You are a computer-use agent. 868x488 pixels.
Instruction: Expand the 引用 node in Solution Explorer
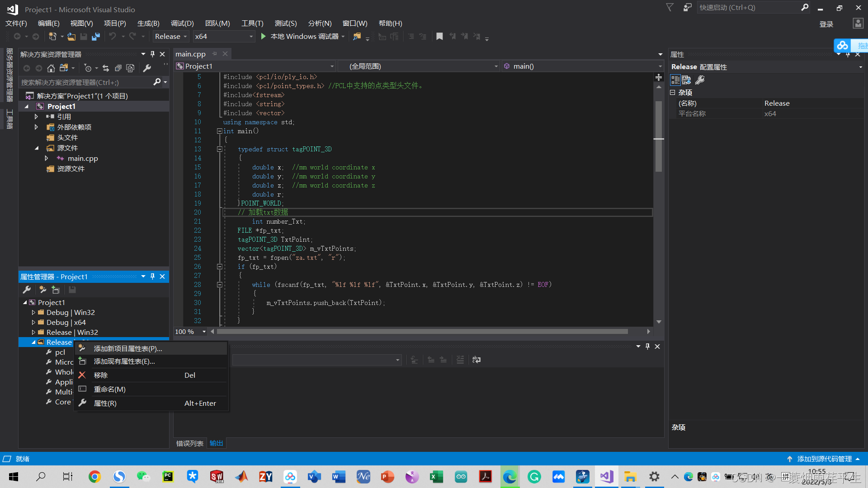[x=36, y=117]
